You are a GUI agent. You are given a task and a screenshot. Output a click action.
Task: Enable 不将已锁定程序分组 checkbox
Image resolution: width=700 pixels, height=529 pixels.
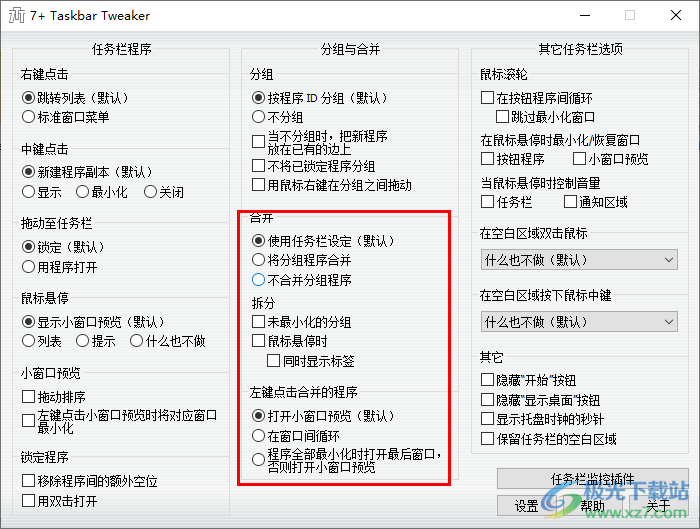tap(258, 166)
